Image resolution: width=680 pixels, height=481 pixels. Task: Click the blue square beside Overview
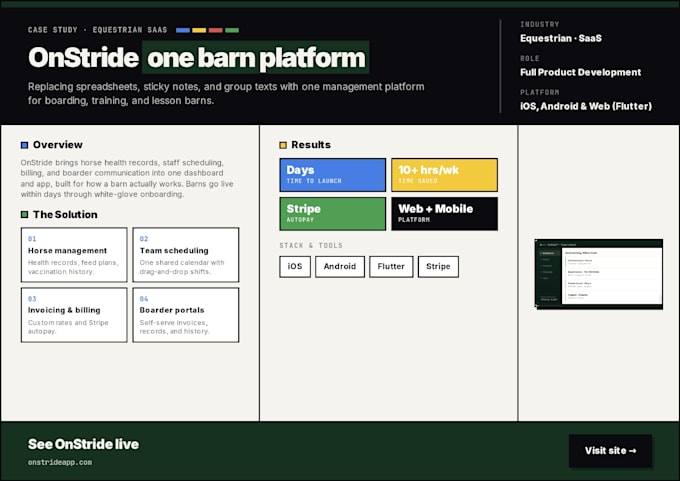tap(24, 145)
